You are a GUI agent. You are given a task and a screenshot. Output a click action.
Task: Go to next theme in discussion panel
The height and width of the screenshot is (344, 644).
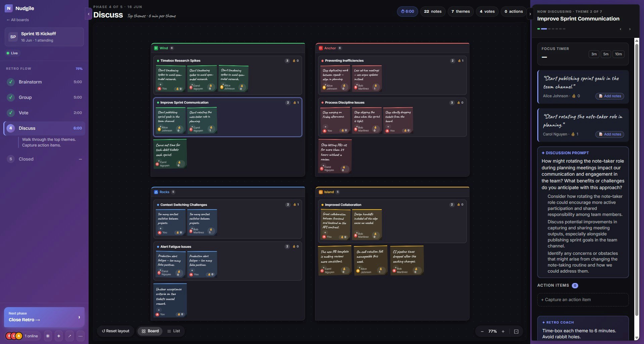(x=630, y=29)
